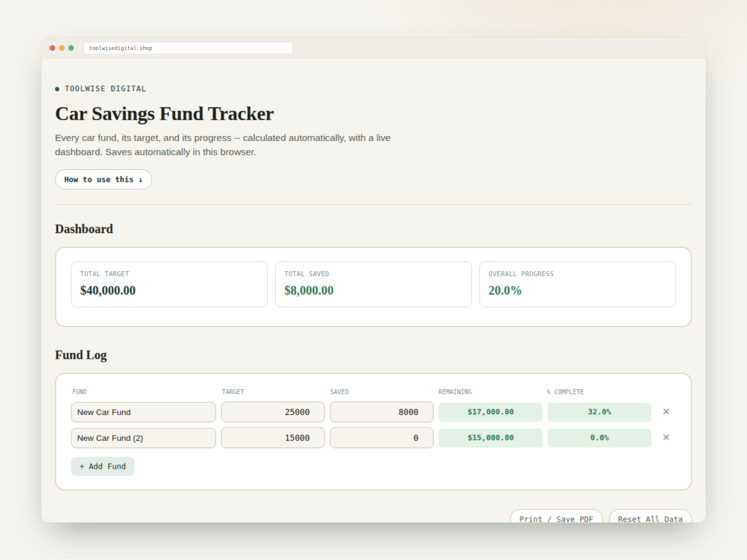Focus the saved field showing 0
Viewport: 747px width, 560px height.
click(x=382, y=438)
